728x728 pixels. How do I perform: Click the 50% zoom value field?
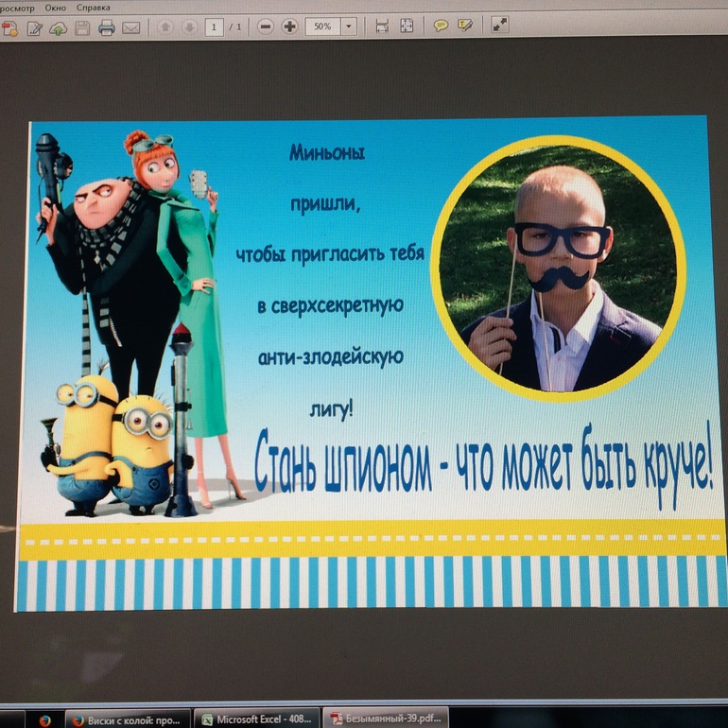click(323, 26)
